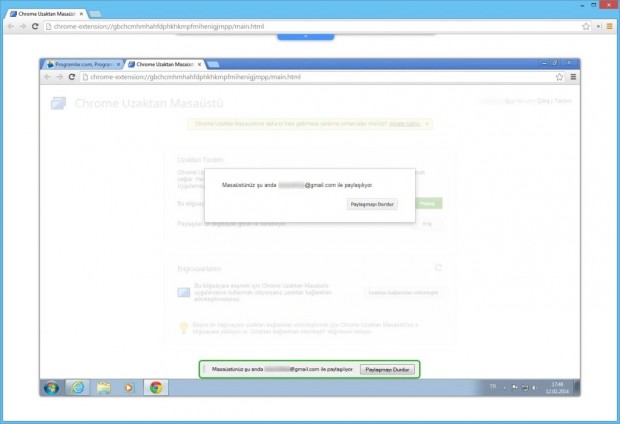Click Show desktop strip on remote taskbar

point(577,388)
